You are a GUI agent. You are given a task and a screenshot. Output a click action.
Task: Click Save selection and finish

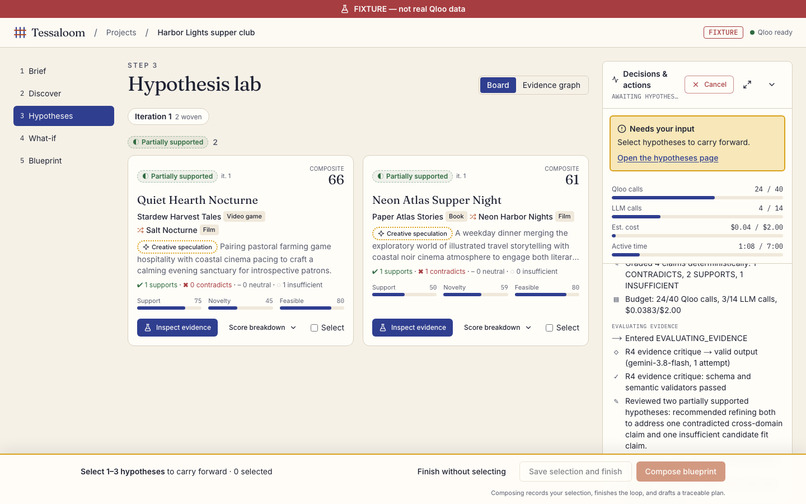tap(575, 472)
